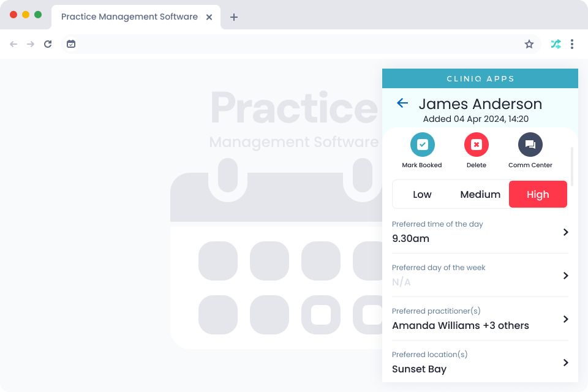
Task: Expand Preferred time of the day
Action: (x=565, y=232)
